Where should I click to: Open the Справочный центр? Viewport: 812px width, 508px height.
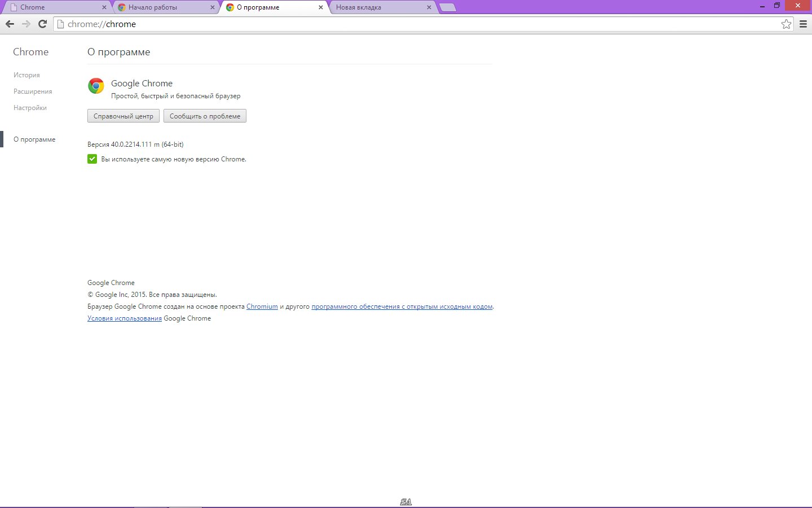(x=123, y=116)
